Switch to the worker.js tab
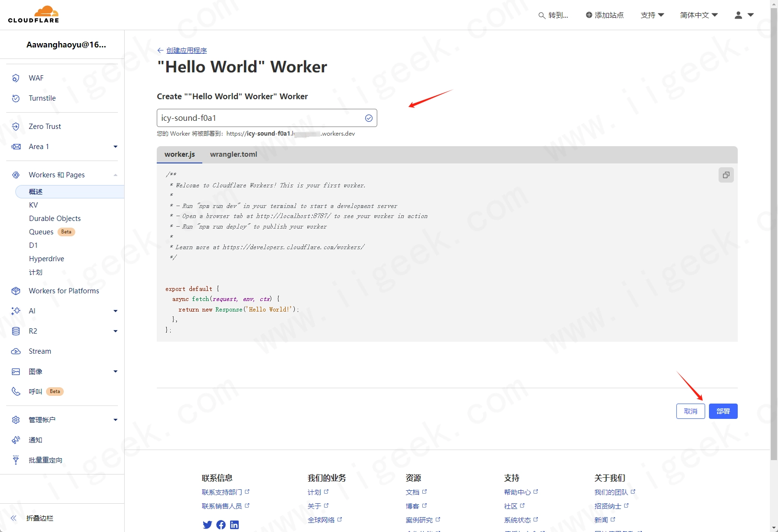The width and height of the screenshot is (778, 532). coord(180,154)
